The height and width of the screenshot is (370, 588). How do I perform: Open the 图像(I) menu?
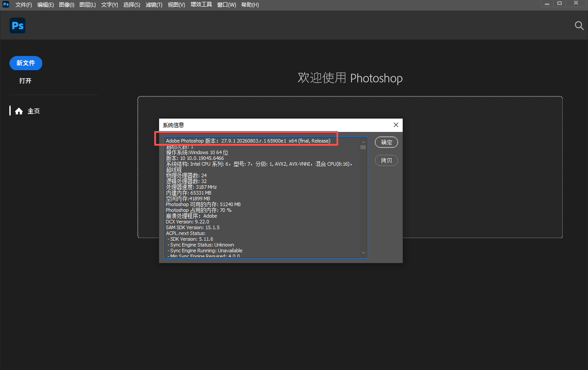67,5
